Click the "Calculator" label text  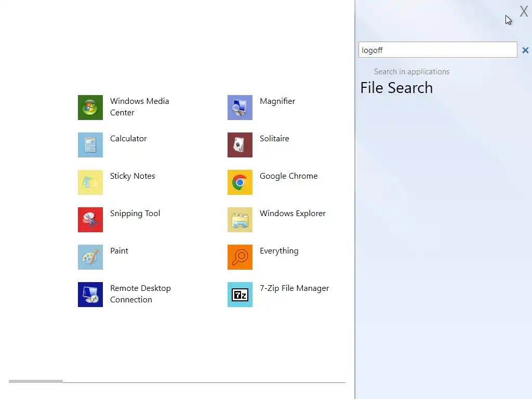click(x=128, y=138)
